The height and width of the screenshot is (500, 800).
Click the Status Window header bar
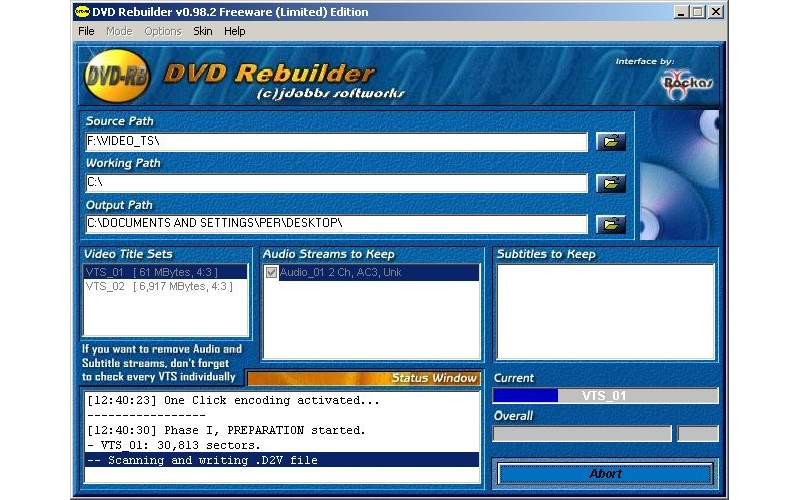click(364, 378)
